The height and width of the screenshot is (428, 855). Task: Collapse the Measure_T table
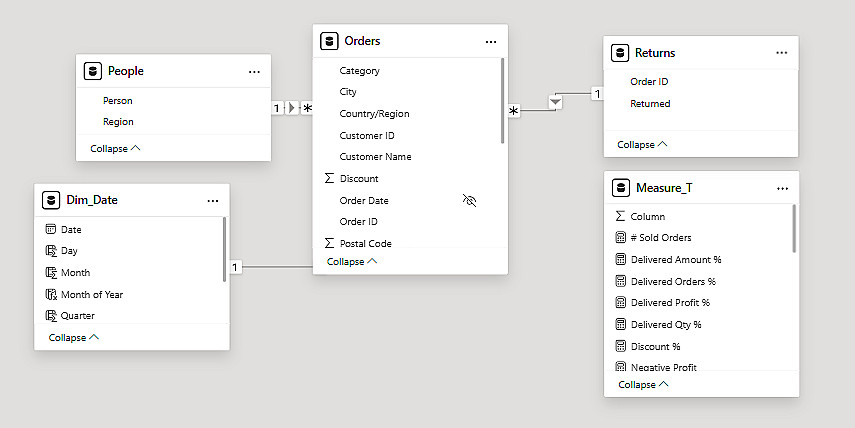coord(643,384)
